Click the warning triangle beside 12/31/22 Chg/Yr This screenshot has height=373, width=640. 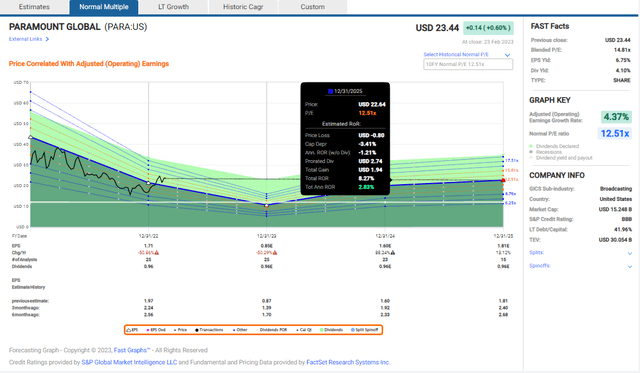157,253
